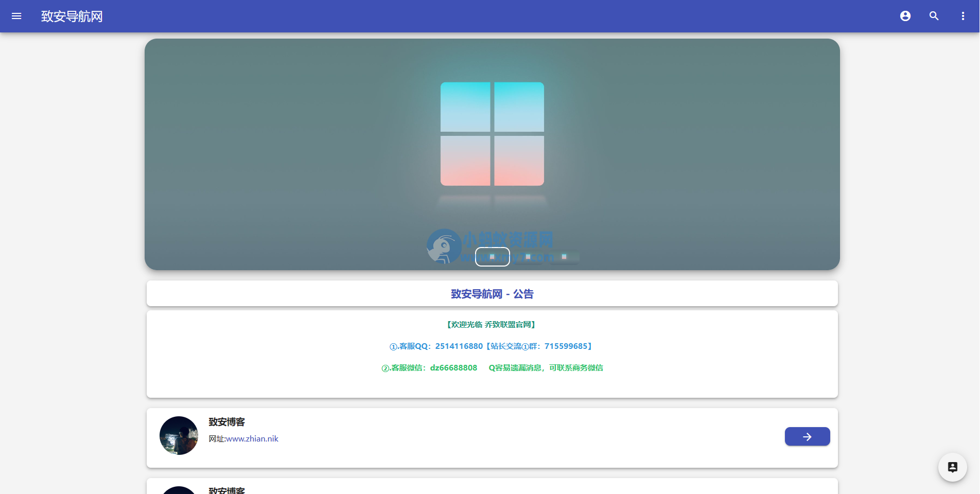Open the user account icon
Screen dimensions: 980x494
coord(905,16)
